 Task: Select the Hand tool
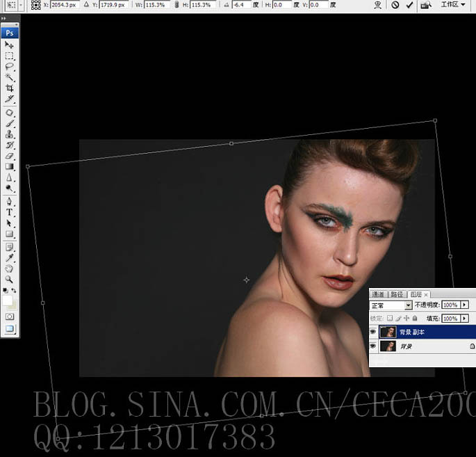pyautogui.click(x=9, y=268)
